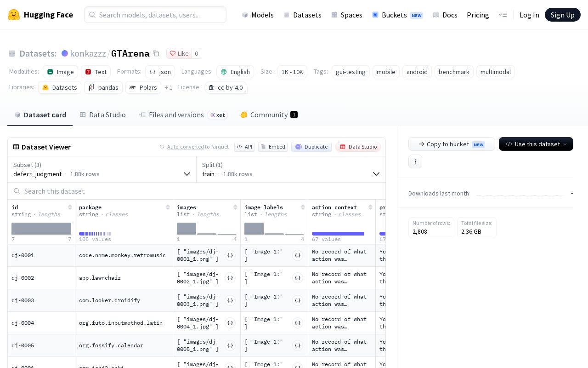This screenshot has height=368, width=588.
Task: Click the cc-by-4.0 license tag
Action: point(226,87)
